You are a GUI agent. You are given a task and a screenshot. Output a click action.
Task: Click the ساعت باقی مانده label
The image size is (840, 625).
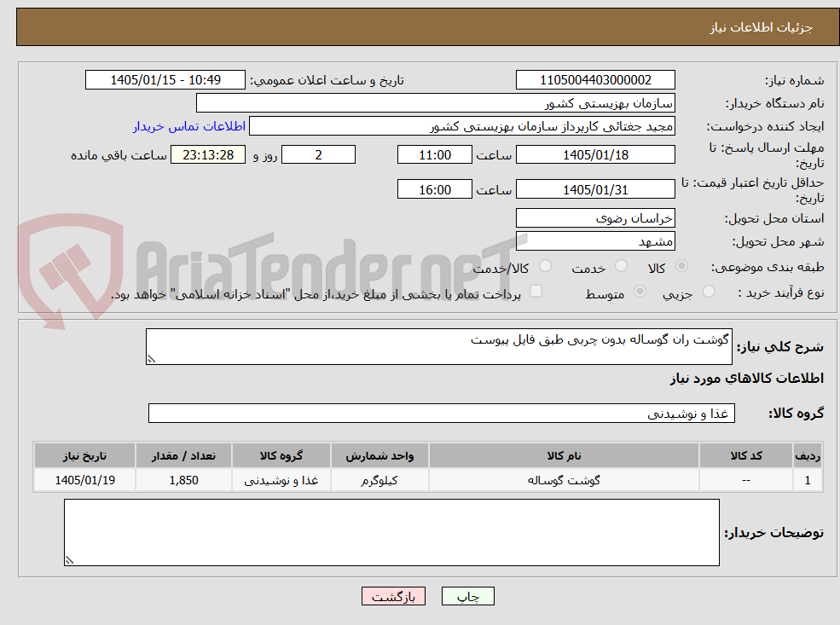(x=119, y=155)
